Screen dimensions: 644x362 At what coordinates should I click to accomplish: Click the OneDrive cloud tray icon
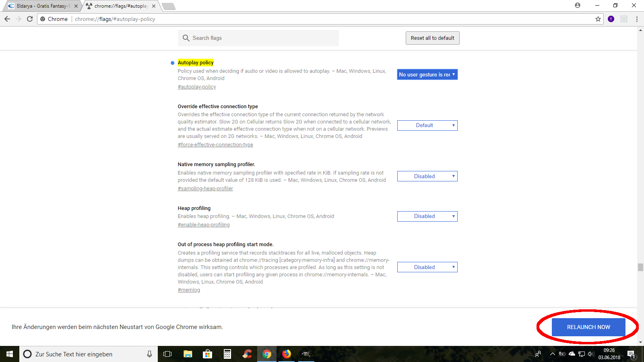[572, 354]
